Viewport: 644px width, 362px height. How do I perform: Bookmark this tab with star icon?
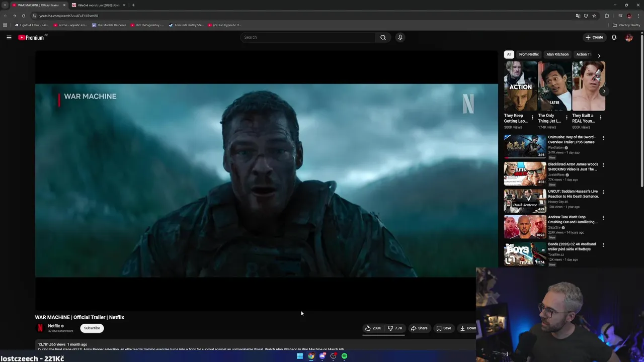tap(594, 16)
